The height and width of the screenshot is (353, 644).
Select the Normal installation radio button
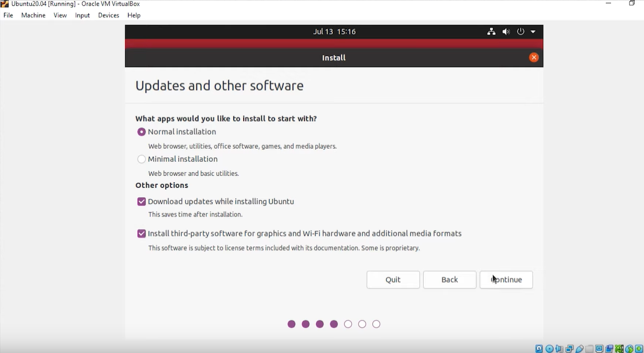141,132
